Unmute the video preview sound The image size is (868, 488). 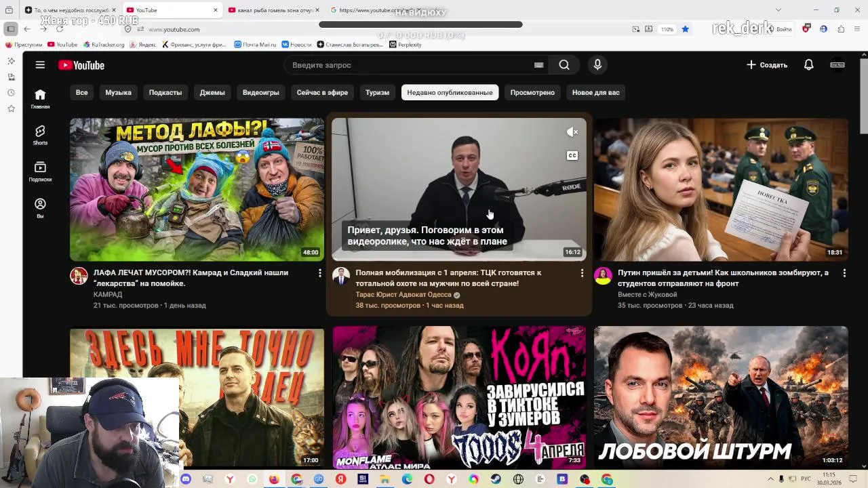tap(572, 132)
